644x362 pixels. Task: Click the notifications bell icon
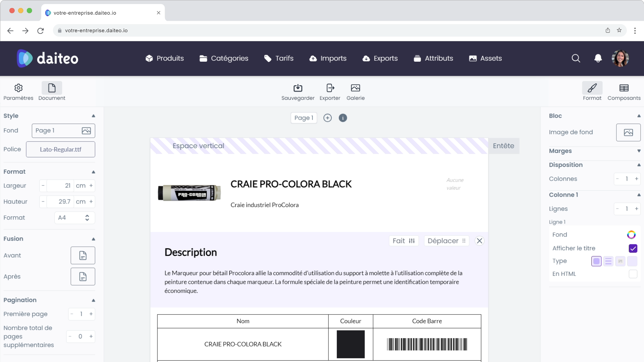[597, 58]
